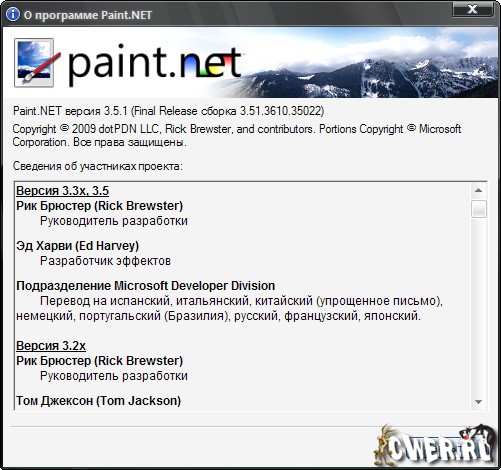Close the About Paint.NET dialog

472,9
